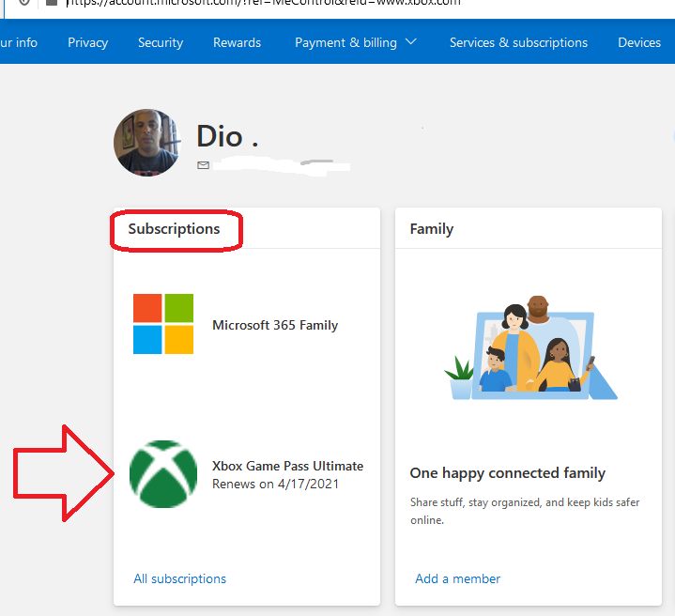Open Microsoft 365 Family subscription
Viewport: 675px width, 616px height.
[275, 325]
